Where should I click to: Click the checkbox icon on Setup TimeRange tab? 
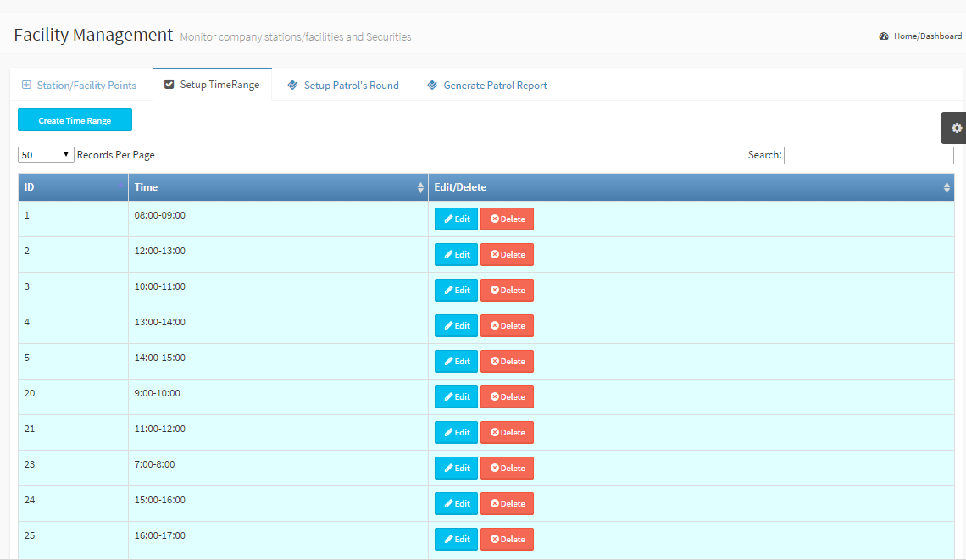[169, 85]
